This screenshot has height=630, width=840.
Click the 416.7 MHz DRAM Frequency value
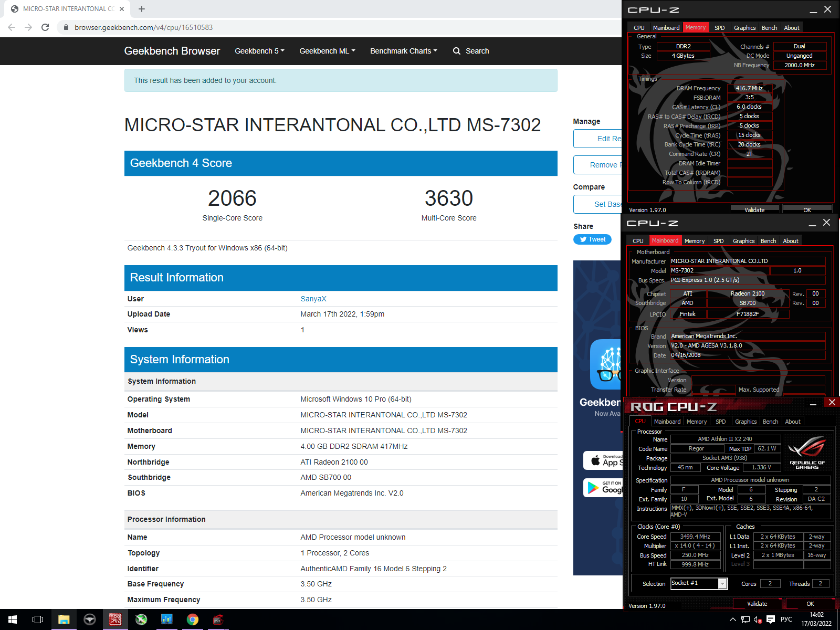[749, 88]
